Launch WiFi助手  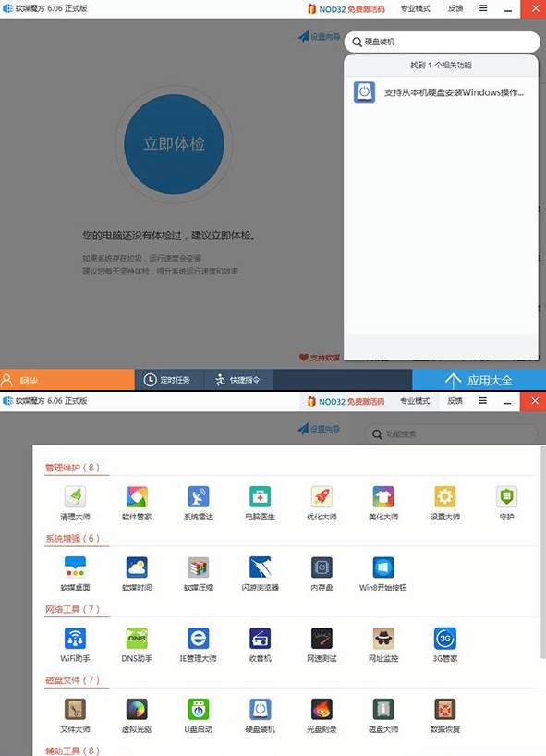pyautogui.click(x=75, y=644)
